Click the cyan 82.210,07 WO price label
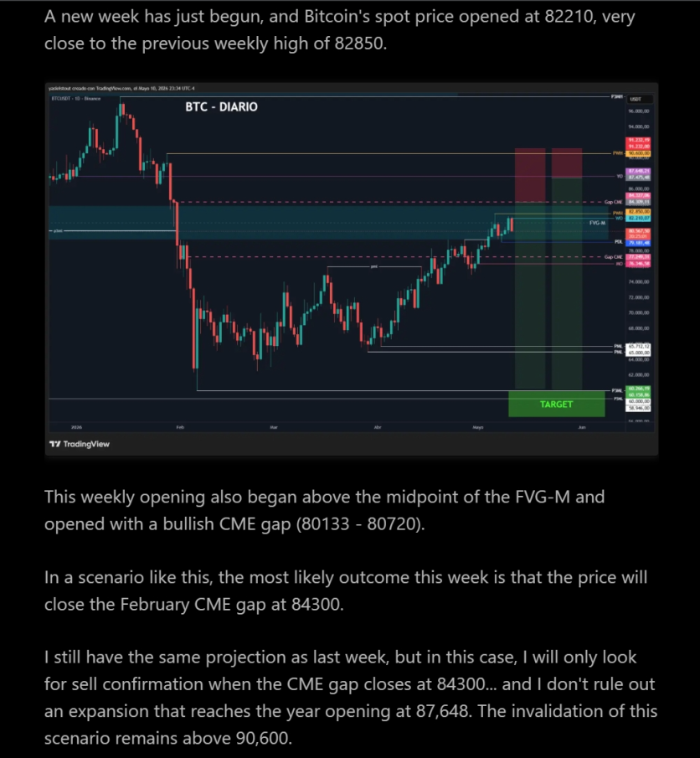The width and height of the screenshot is (700, 758). 639,219
